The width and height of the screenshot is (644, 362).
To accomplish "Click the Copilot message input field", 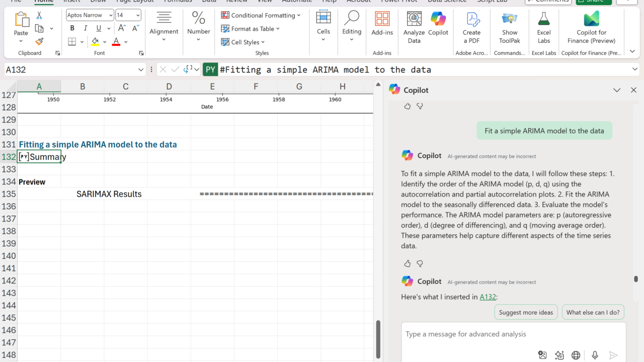I will (513, 334).
